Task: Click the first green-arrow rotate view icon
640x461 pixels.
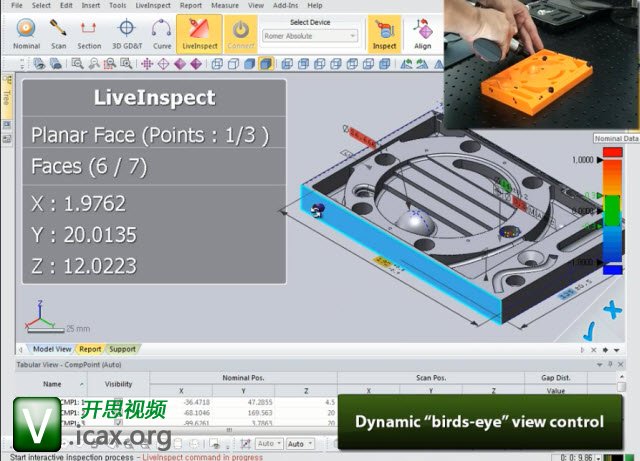Action: (x=406, y=64)
